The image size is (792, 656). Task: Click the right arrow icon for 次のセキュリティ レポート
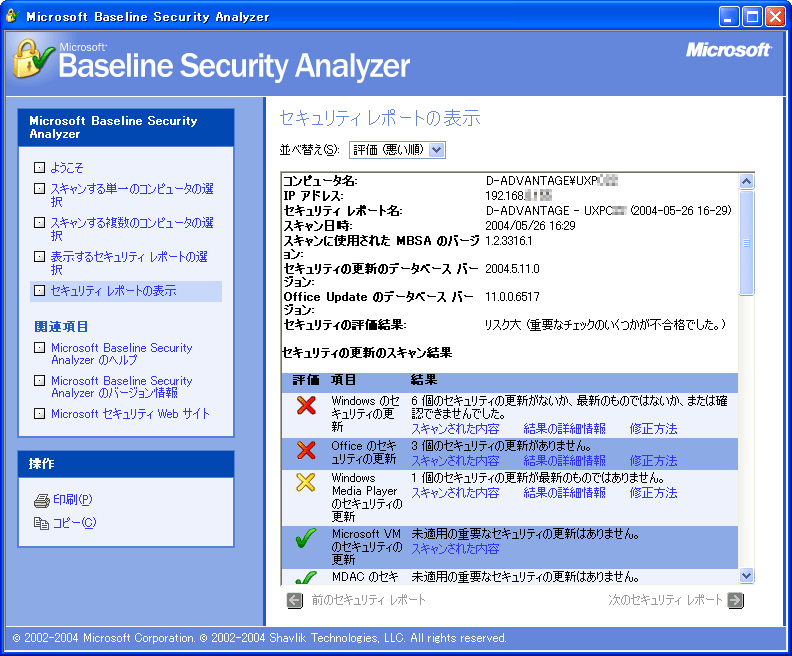pyautogui.click(x=736, y=600)
